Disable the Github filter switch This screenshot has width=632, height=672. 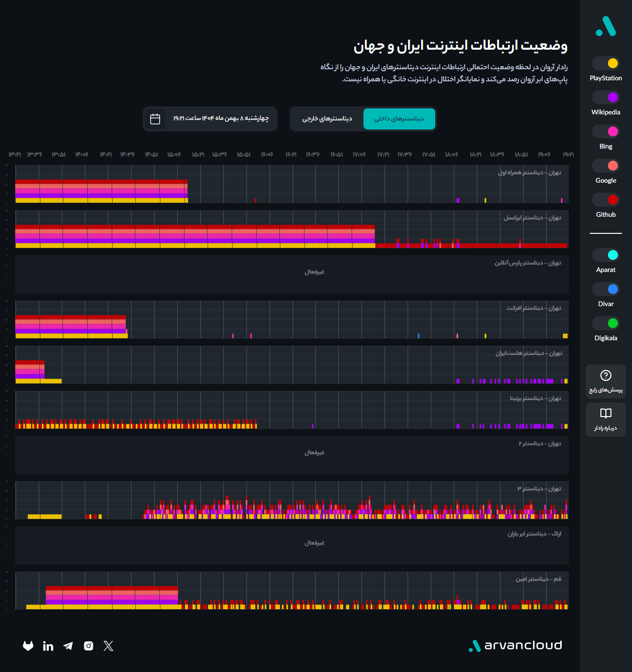click(x=605, y=200)
